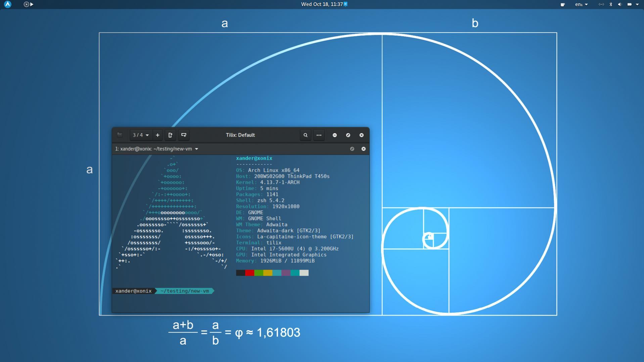Viewport: 644px width, 362px height.
Task: Open the clock and calendar at Wed Oct 18
Action: pos(322,4)
